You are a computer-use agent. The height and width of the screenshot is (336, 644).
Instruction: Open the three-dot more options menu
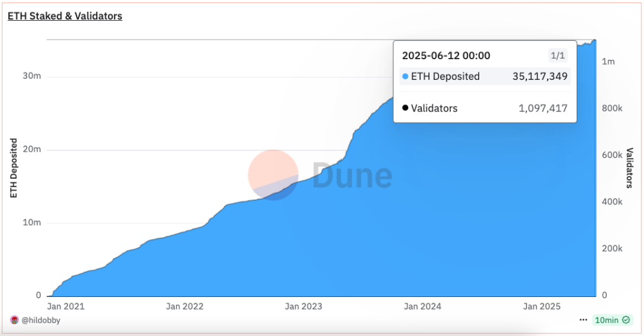(x=583, y=320)
